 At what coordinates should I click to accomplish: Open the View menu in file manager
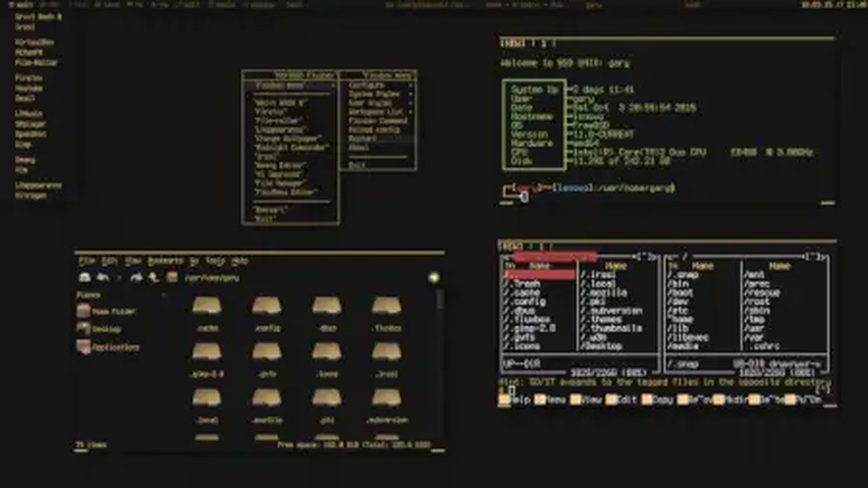(x=133, y=260)
